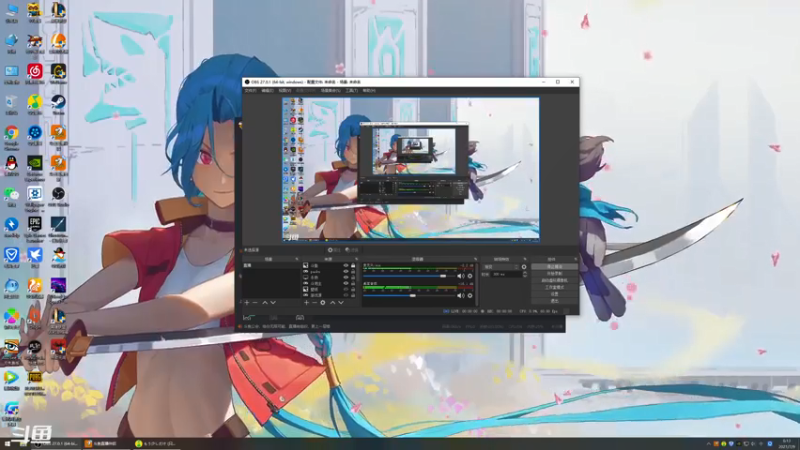Launch WeChat from the desktop
The height and width of the screenshot is (450, 800).
[x=11, y=194]
